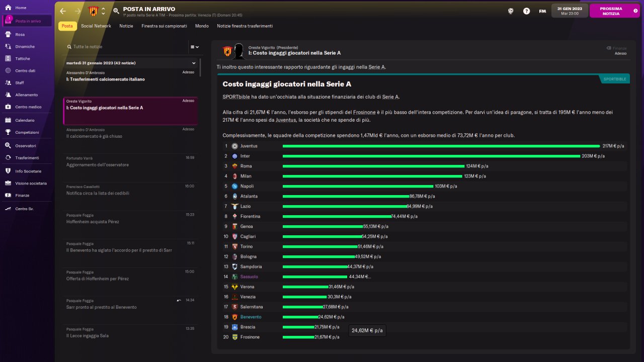Open the news list filter dropdown

[x=194, y=47]
